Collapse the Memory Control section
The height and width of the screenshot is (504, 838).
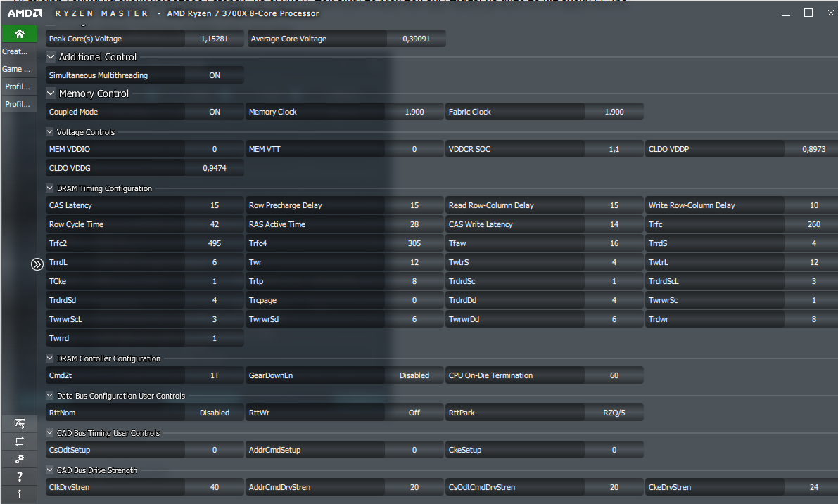(x=51, y=93)
